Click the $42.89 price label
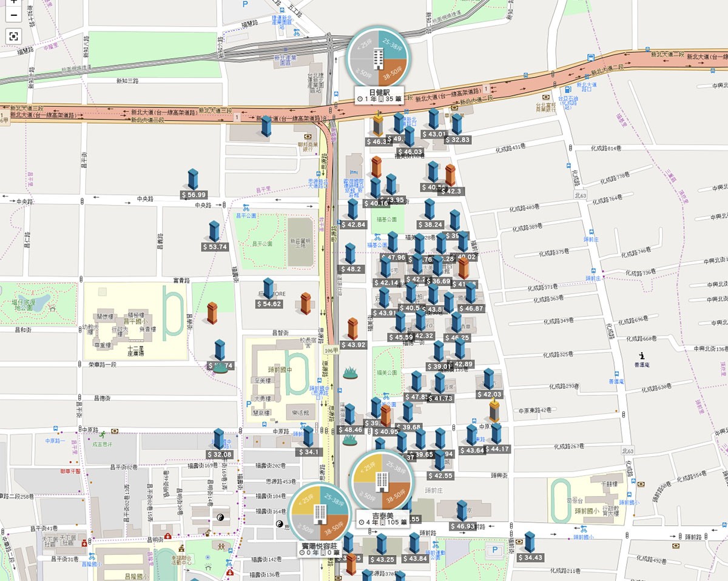This screenshot has width=728, height=581. pos(460,364)
